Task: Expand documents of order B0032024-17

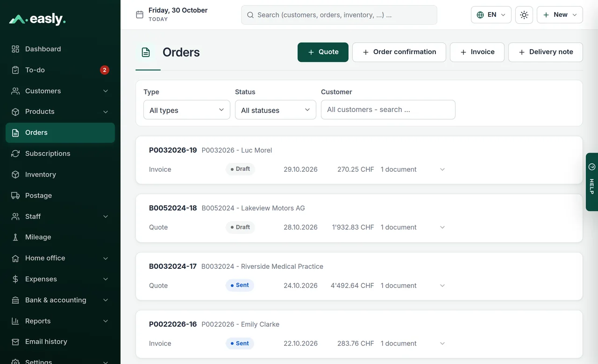Action: click(442, 286)
